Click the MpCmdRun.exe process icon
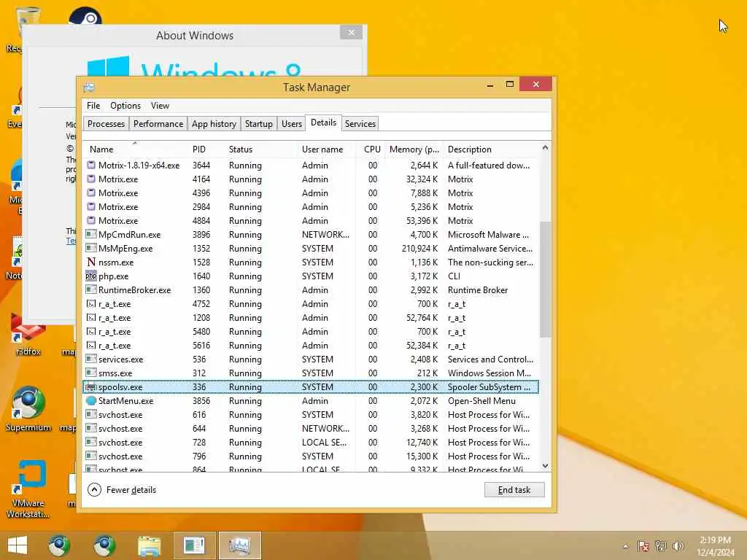The image size is (747, 560). [91, 234]
